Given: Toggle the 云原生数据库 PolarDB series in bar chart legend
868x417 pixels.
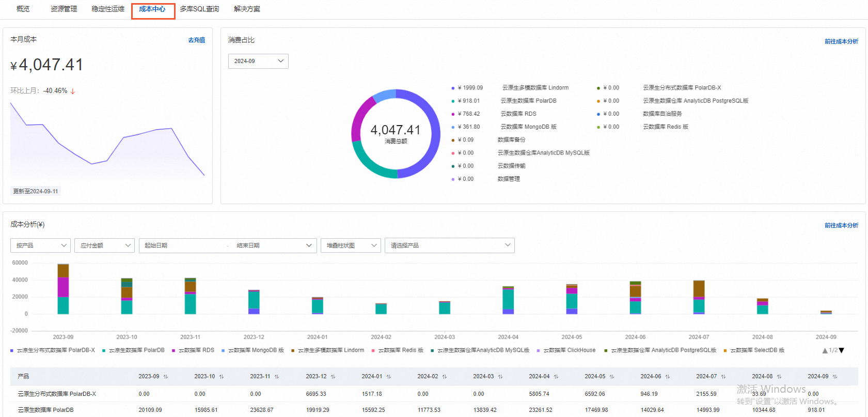Looking at the screenshot, I should coord(133,350).
